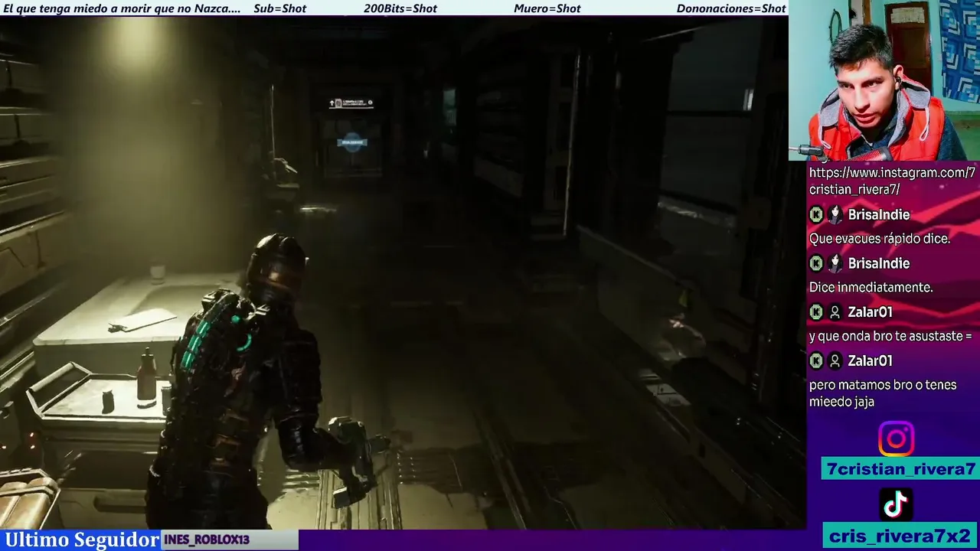Click the TikTok logo icon

896,504
